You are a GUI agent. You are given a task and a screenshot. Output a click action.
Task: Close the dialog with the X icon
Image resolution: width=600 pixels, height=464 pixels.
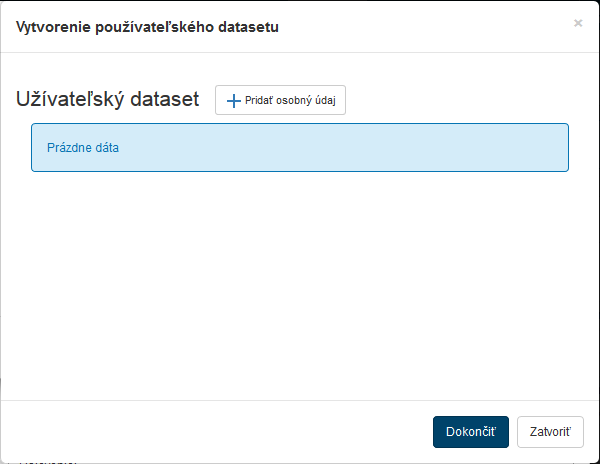coord(578,23)
